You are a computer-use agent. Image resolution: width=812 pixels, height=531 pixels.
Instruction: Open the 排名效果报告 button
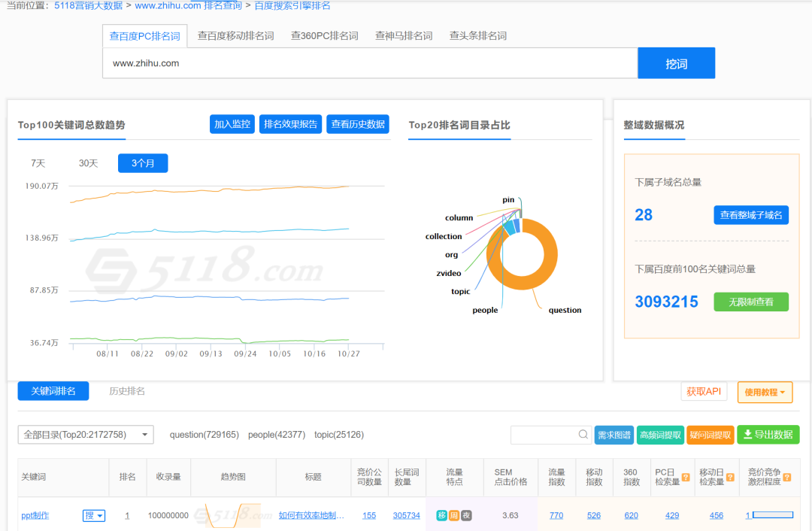point(290,124)
